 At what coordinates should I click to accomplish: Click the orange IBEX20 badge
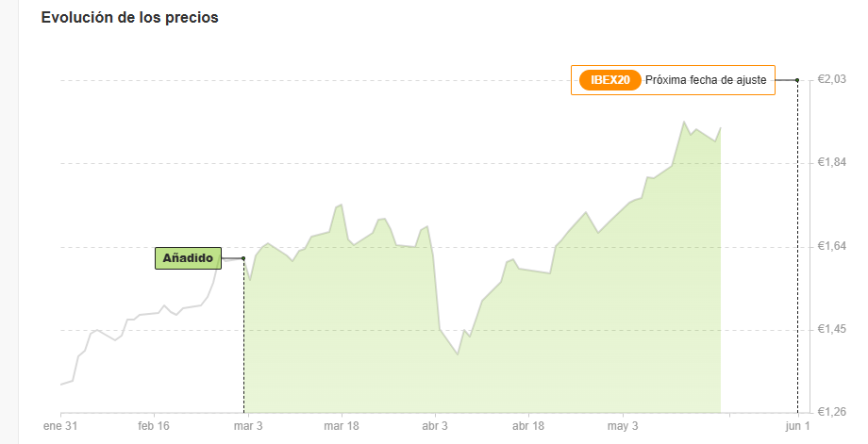point(610,80)
